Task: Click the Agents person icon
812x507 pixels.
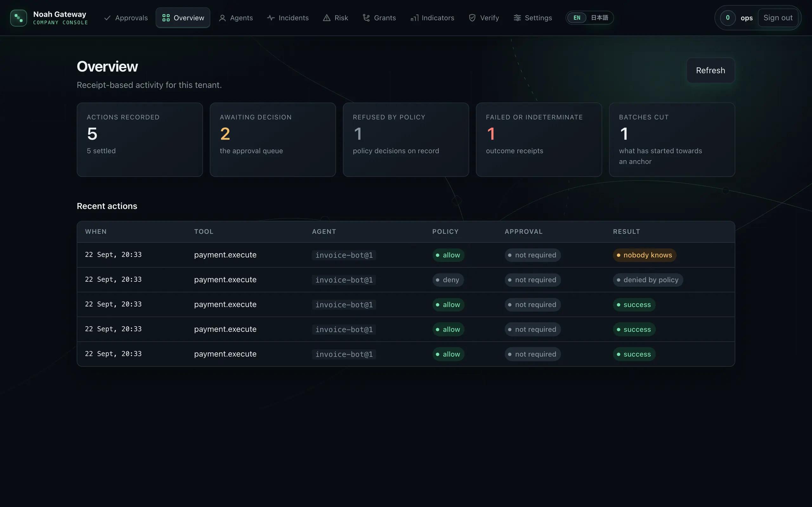Action: pyautogui.click(x=222, y=18)
